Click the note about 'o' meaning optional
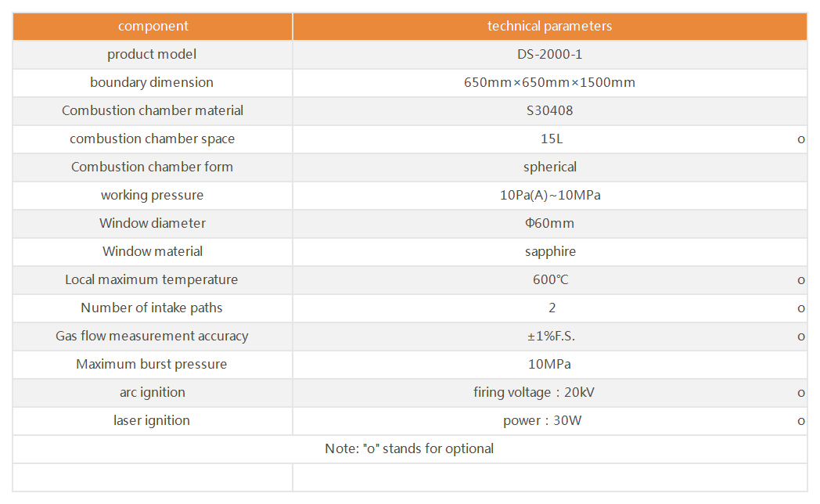This screenshot has height=504, width=820. (409, 449)
